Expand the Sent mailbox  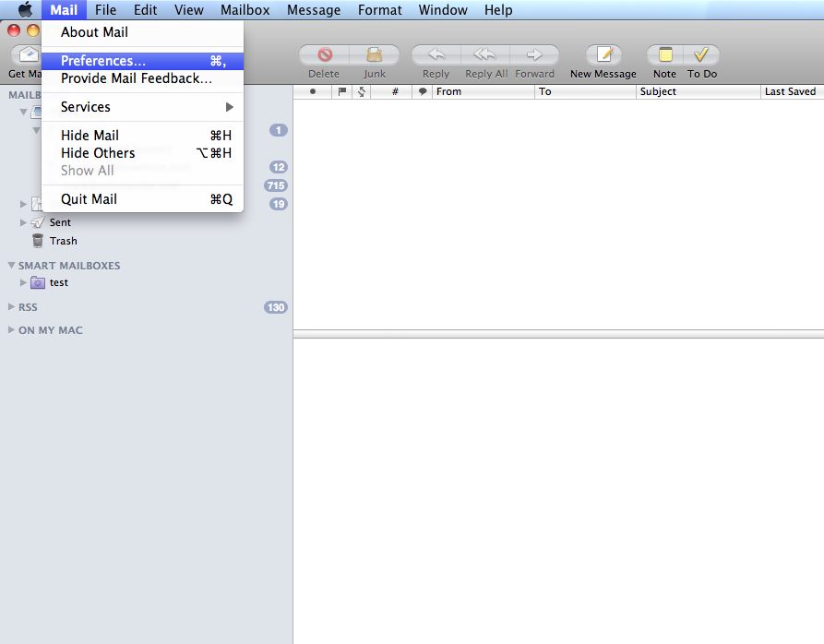click(23, 222)
